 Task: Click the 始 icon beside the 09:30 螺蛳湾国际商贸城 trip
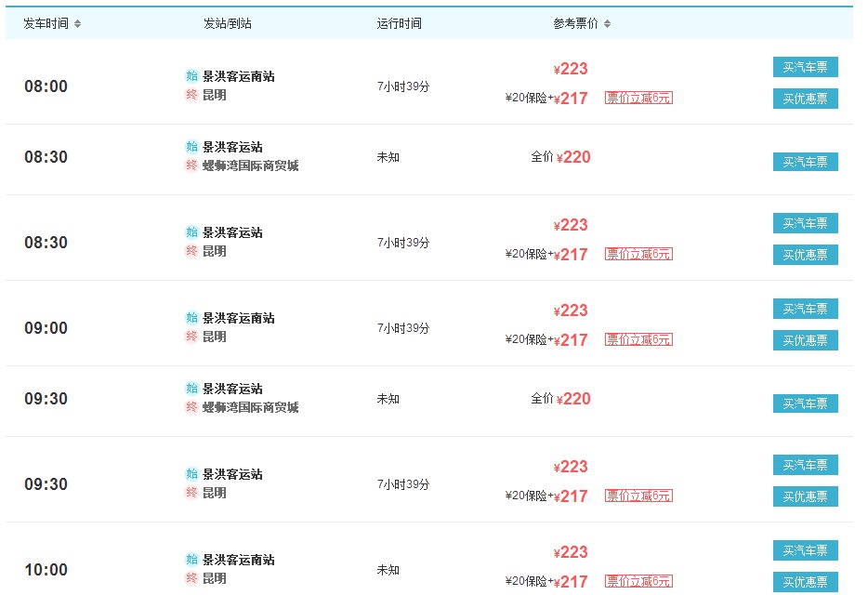click(x=191, y=389)
